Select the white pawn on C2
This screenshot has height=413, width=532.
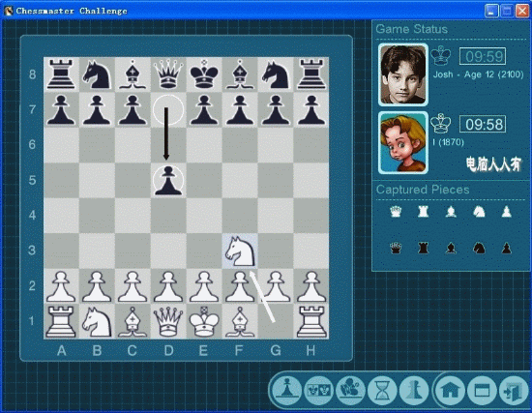click(x=133, y=286)
